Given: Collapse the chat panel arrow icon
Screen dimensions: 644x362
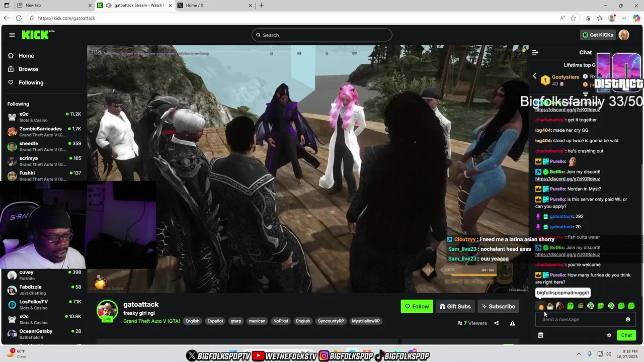Looking at the screenshot, I should (535, 52).
